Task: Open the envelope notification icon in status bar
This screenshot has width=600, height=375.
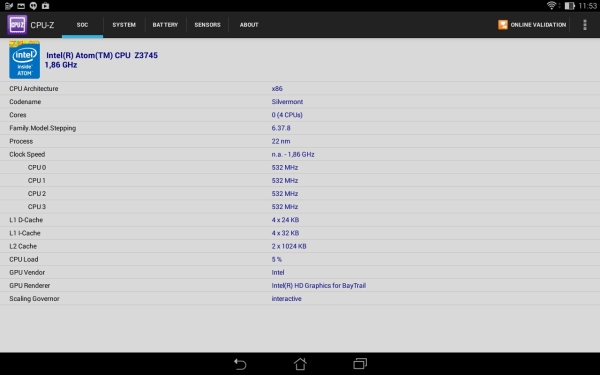Action: 21,6
